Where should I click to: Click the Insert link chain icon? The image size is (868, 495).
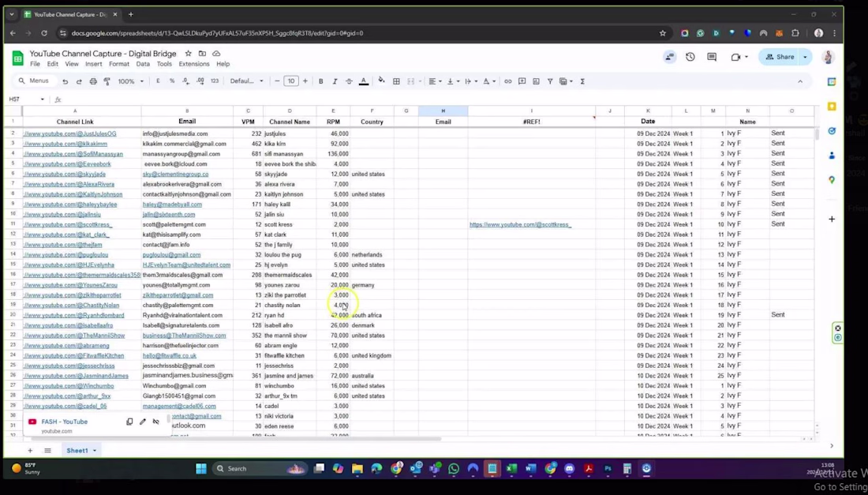point(507,81)
